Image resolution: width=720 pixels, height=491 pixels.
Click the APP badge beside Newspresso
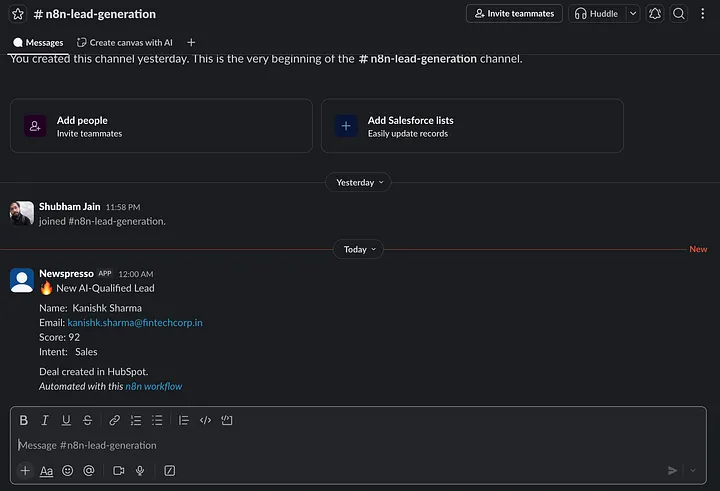click(105, 274)
